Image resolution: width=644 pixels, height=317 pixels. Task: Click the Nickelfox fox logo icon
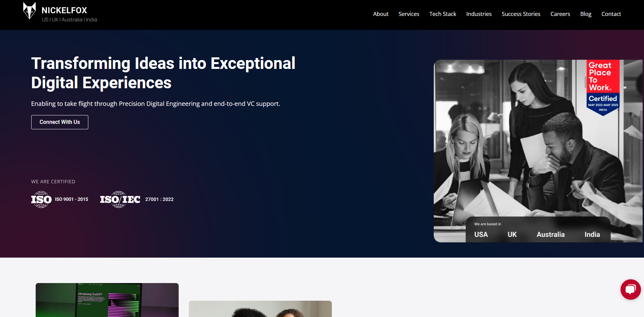pyautogui.click(x=29, y=11)
